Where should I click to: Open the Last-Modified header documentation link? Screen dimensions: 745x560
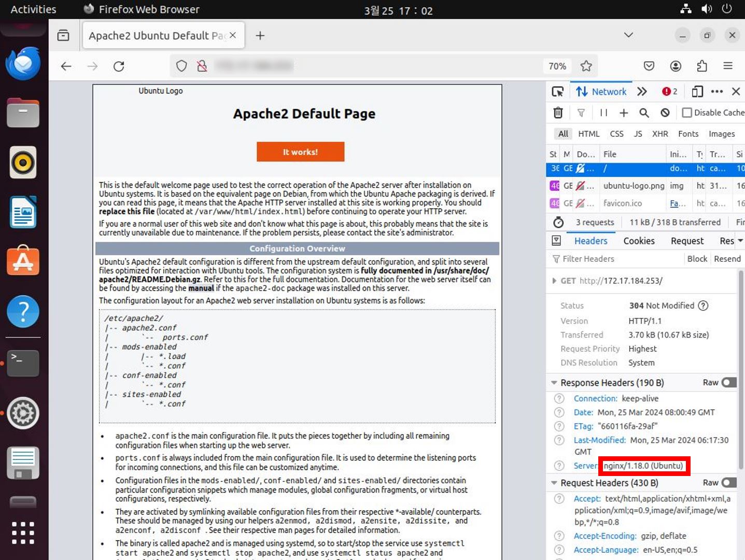tap(599, 440)
